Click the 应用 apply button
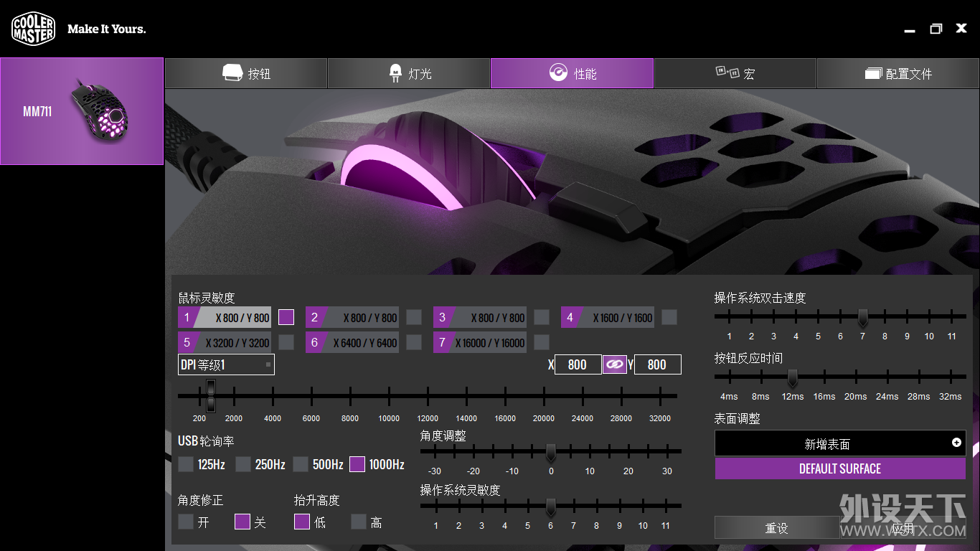980x551 pixels. point(903,527)
